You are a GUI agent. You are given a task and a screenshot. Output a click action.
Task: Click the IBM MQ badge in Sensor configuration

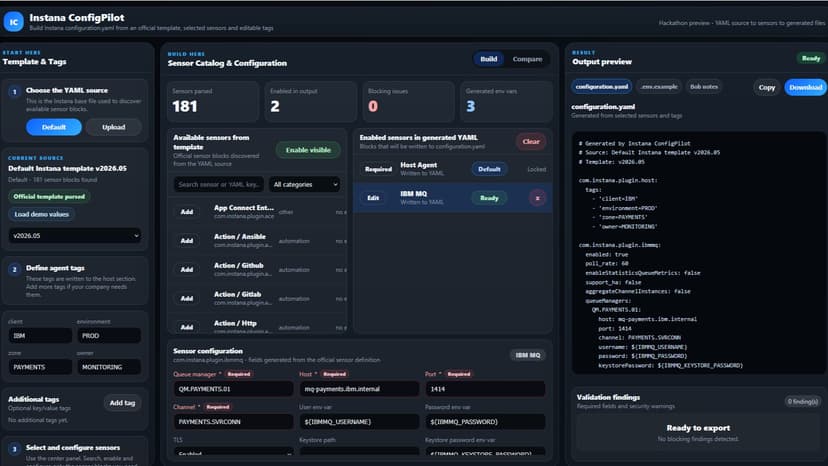(x=528, y=355)
